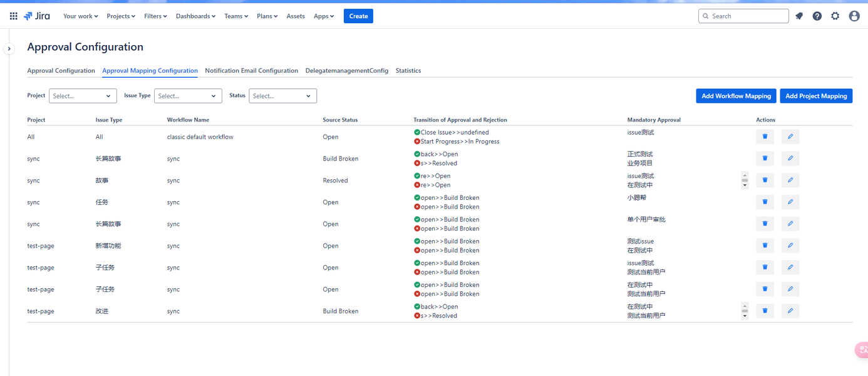868x376 pixels.
Task: Open the Status filter select
Action: pyautogui.click(x=282, y=96)
